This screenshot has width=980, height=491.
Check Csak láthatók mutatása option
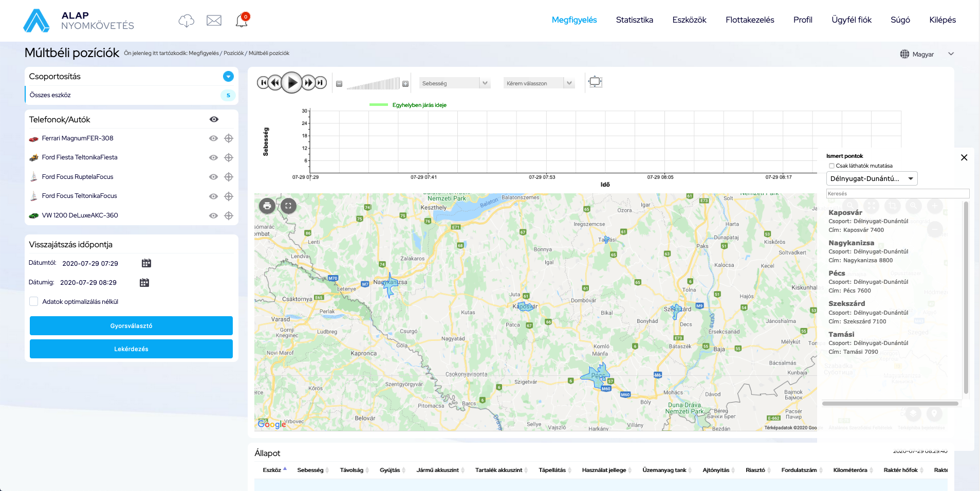coord(831,166)
